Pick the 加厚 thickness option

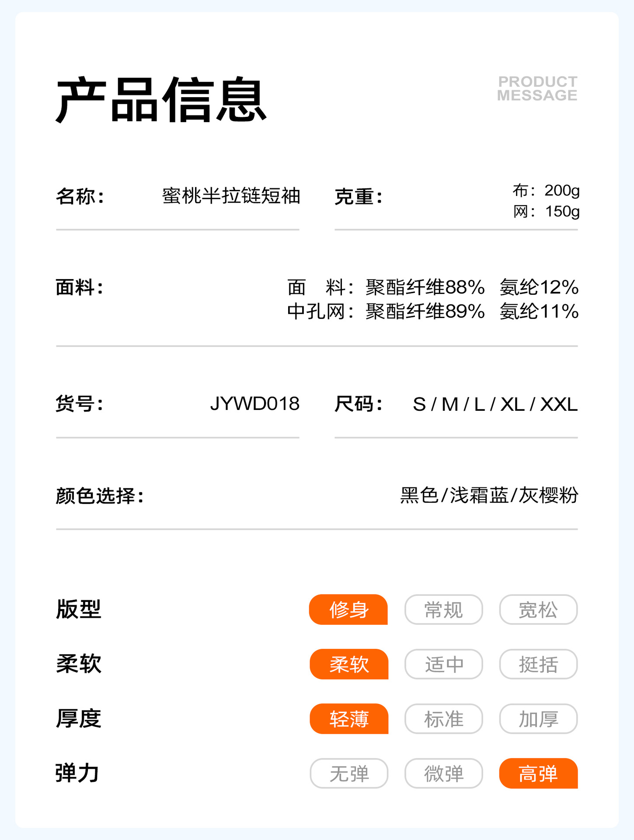point(538,719)
